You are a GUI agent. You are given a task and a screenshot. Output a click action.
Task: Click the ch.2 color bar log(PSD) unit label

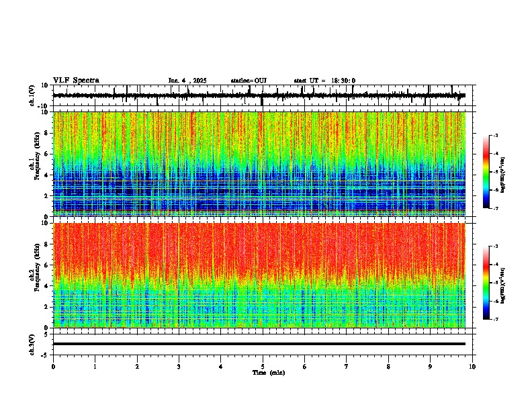pyautogui.click(x=503, y=285)
